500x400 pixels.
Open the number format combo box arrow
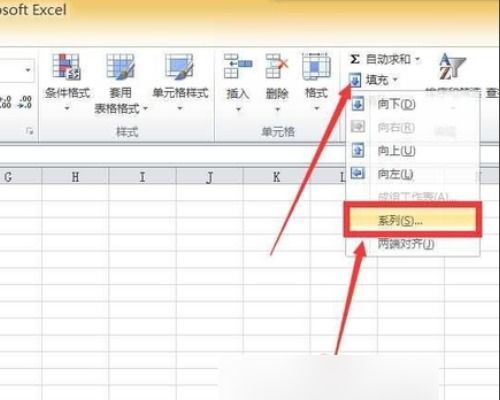(x=28, y=70)
